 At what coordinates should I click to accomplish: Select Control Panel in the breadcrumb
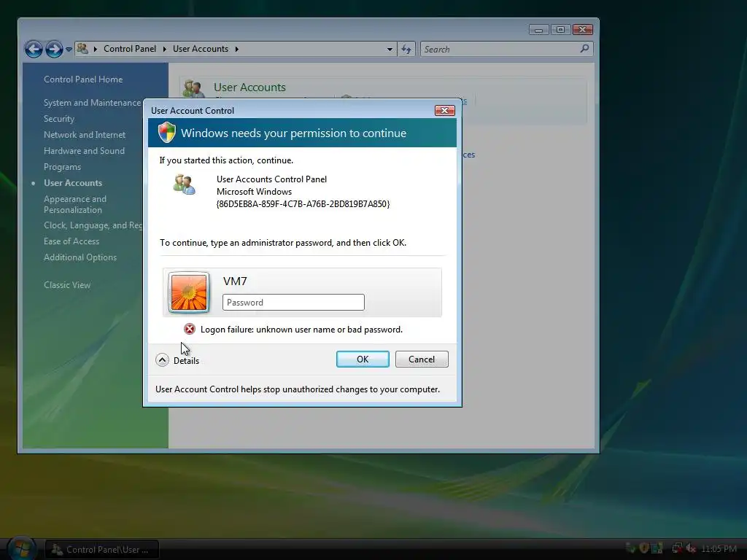[130, 49]
